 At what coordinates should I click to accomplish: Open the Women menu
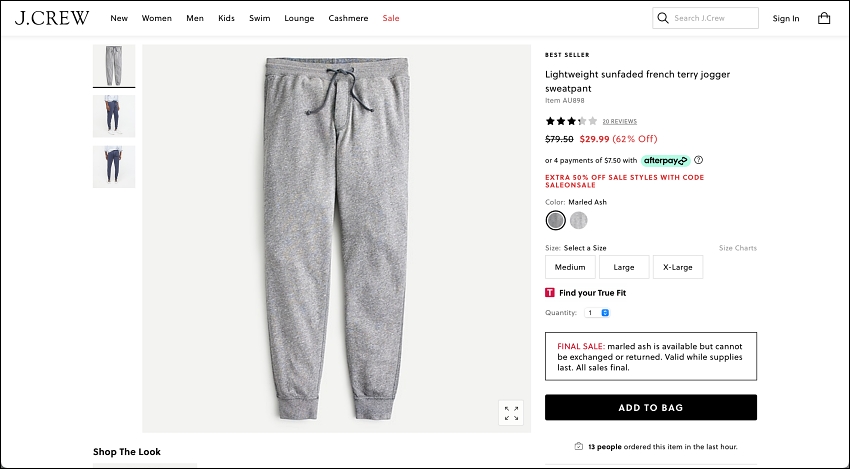(x=157, y=18)
